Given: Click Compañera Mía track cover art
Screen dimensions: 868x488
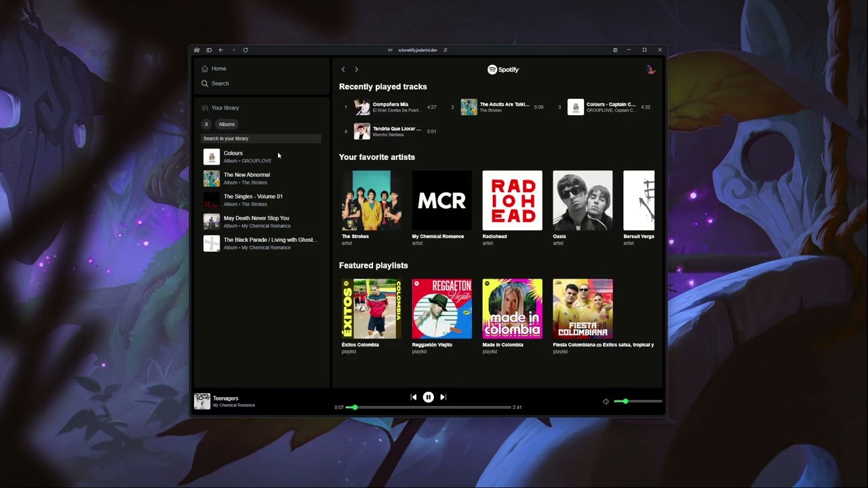Looking at the screenshot, I should pyautogui.click(x=362, y=107).
